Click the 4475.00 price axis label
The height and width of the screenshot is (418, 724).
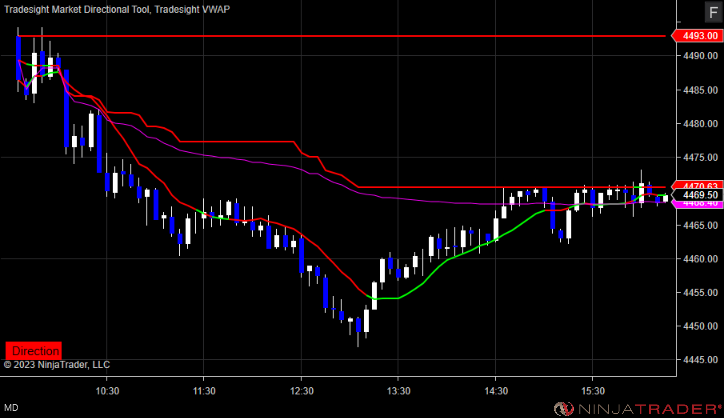700,158
